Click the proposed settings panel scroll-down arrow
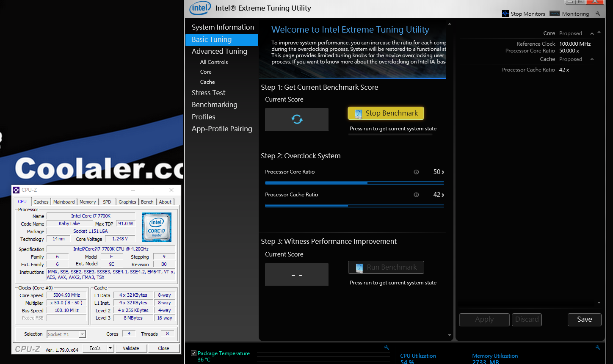613x364 pixels. tap(599, 303)
